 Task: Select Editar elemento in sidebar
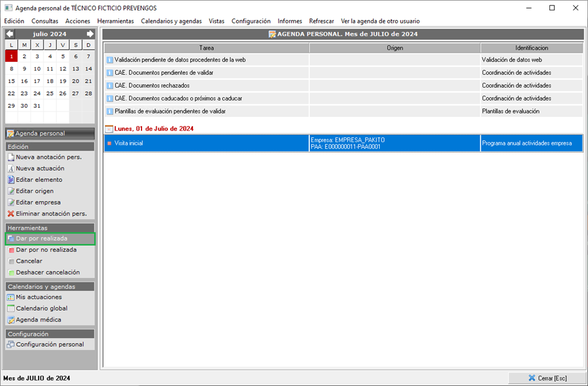39,180
